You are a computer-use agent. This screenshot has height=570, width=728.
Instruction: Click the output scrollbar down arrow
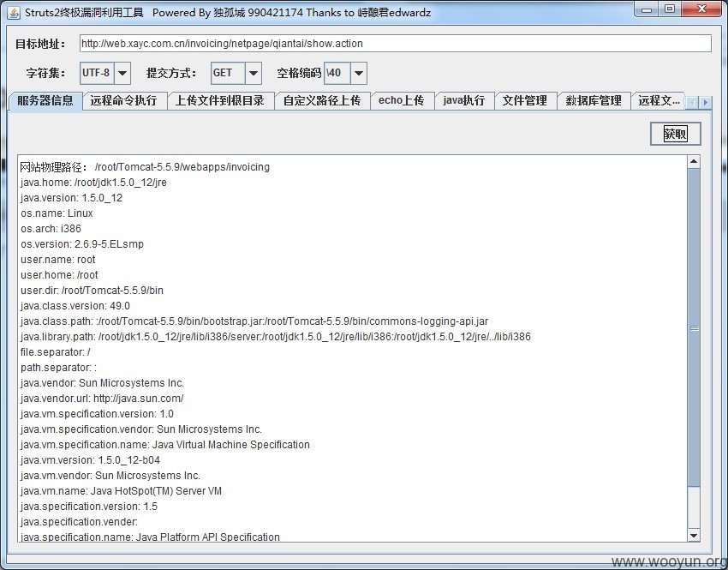[694, 536]
